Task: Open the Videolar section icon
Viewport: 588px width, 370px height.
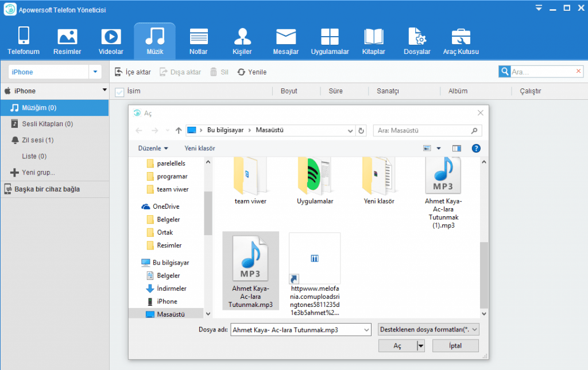Action: [x=111, y=41]
